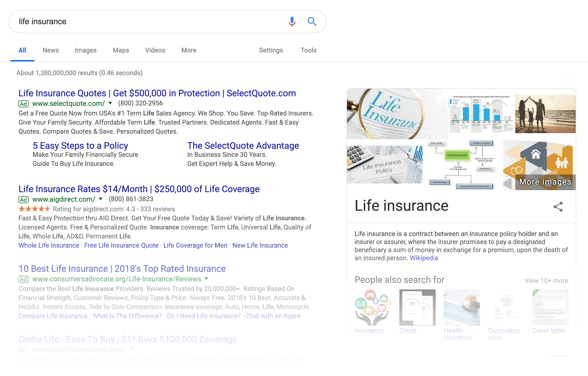
Task: Click the share icon beside Life insurance
Action: pyautogui.click(x=558, y=206)
